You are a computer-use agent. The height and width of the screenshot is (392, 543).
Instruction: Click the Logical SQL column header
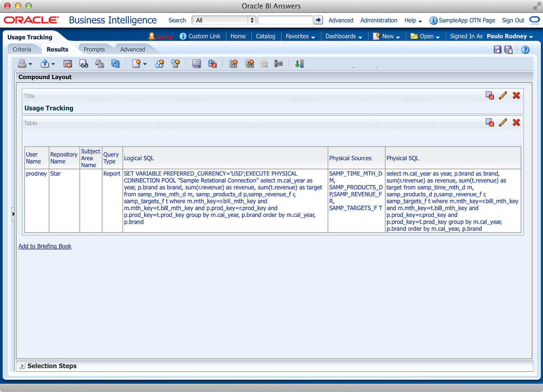tap(225, 158)
